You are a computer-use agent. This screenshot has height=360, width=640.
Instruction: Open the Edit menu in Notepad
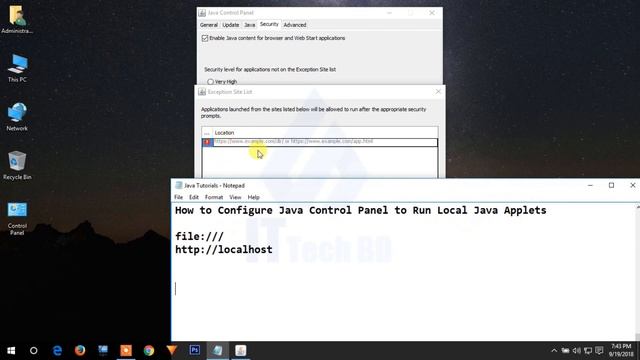click(x=193, y=197)
